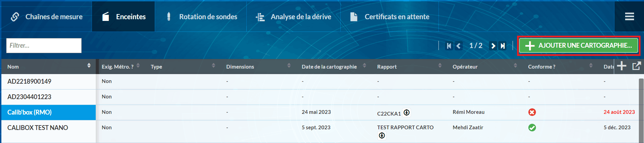Click the C22CKA1 report name

click(x=389, y=114)
